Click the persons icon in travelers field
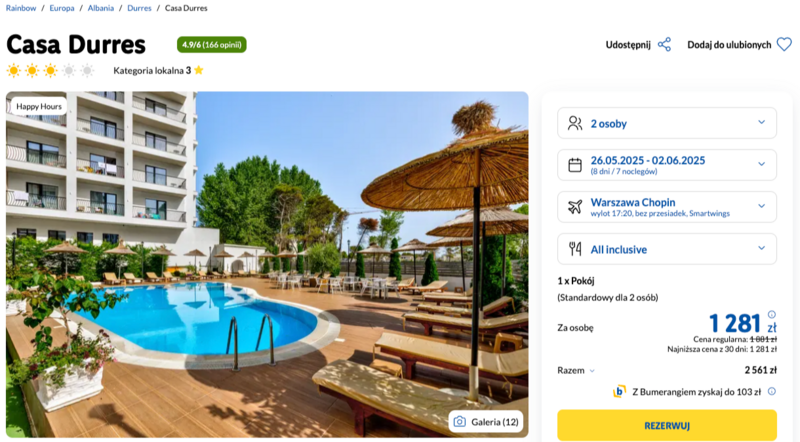The height and width of the screenshot is (442, 800). tap(575, 123)
